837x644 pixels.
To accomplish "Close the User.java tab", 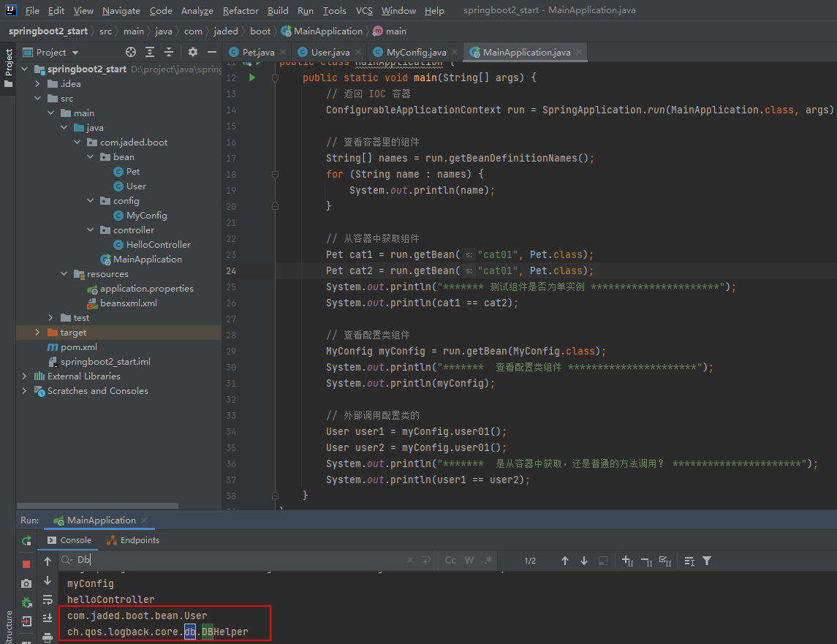I will (358, 52).
